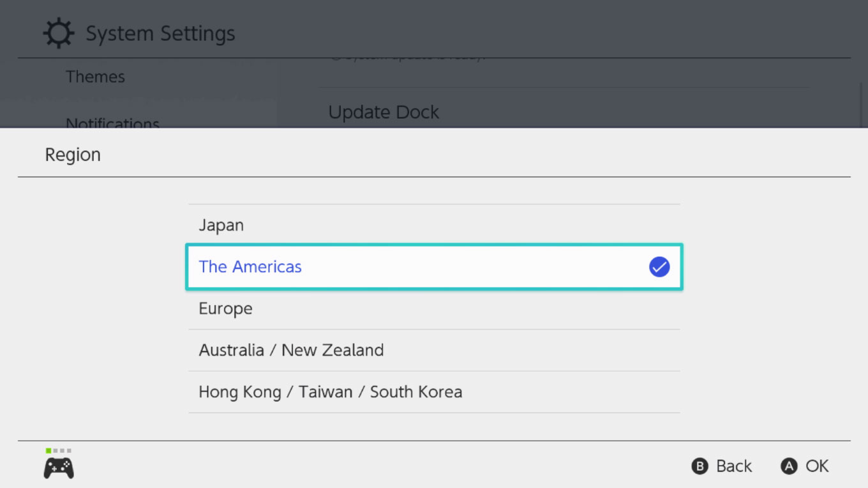Click the Region dialog header
The height and width of the screenshot is (488, 868).
click(x=72, y=154)
